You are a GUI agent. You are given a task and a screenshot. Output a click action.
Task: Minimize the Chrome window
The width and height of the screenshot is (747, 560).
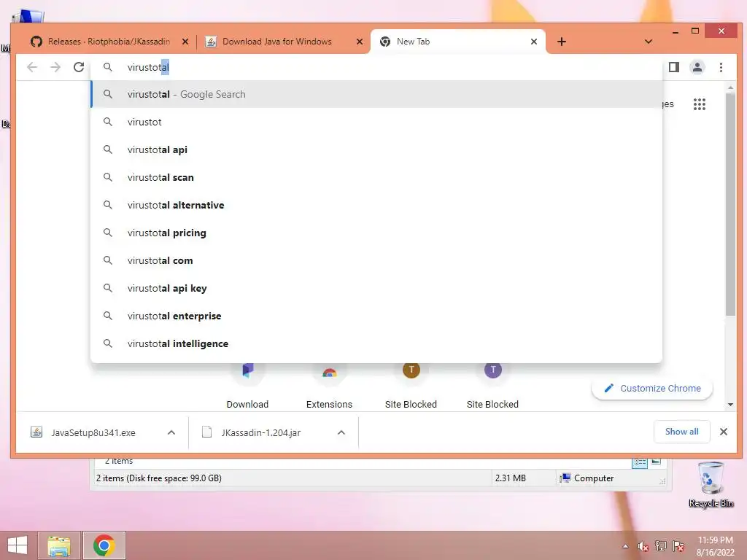click(675, 32)
